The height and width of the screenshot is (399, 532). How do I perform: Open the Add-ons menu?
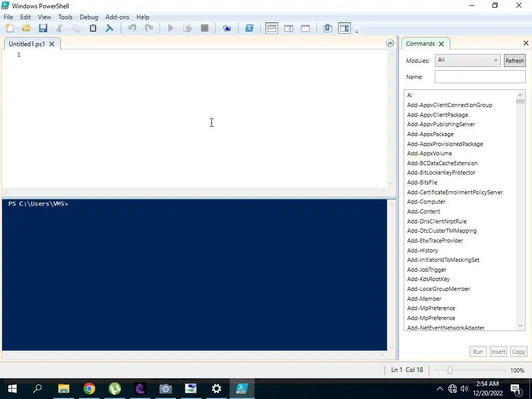point(117,17)
